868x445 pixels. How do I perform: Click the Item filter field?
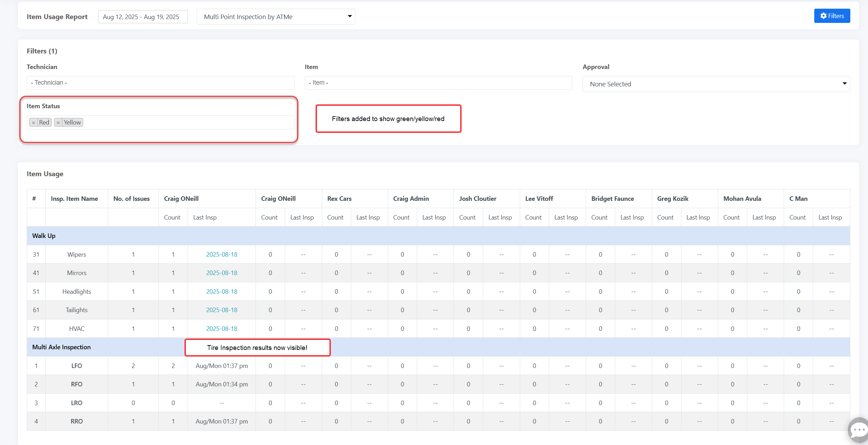(438, 83)
